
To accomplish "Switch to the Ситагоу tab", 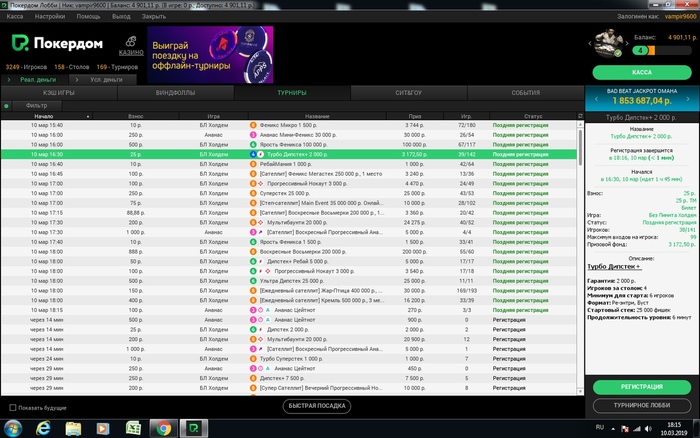I will point(408,93).
